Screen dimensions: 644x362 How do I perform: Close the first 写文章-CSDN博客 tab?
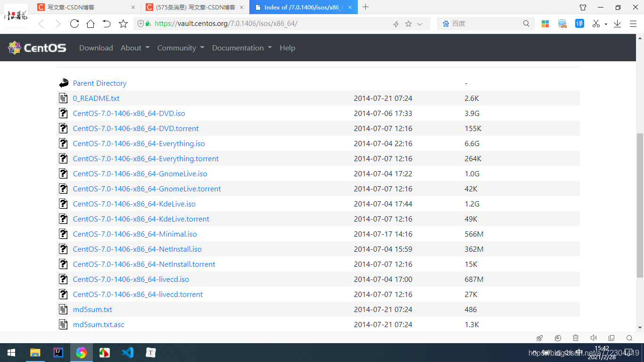coord(133,7)
